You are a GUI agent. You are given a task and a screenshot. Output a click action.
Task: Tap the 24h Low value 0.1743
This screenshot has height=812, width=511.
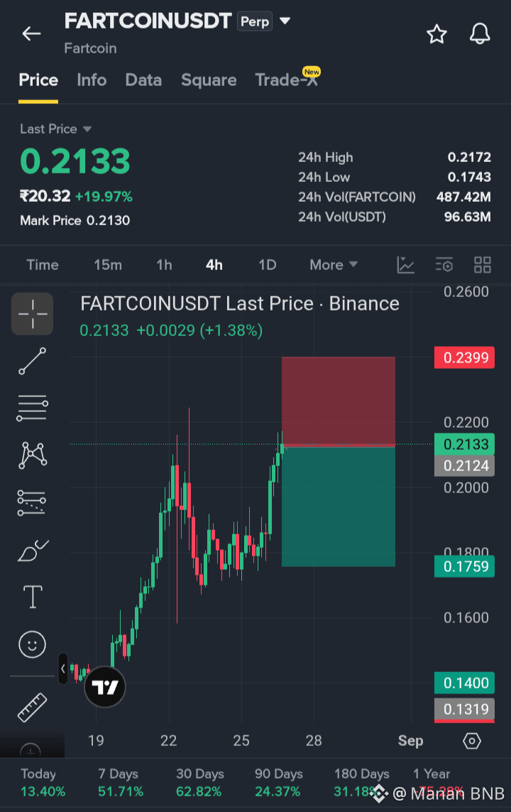tap(469, 177)
